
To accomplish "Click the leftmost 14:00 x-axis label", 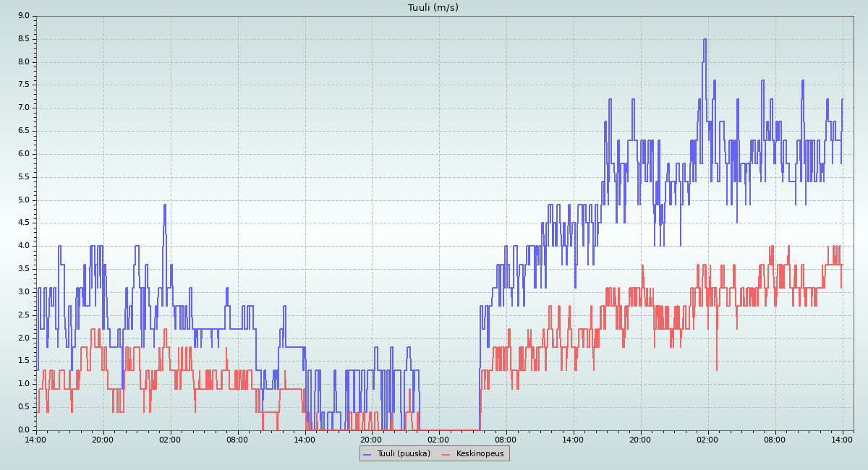I will pos(36,440).
